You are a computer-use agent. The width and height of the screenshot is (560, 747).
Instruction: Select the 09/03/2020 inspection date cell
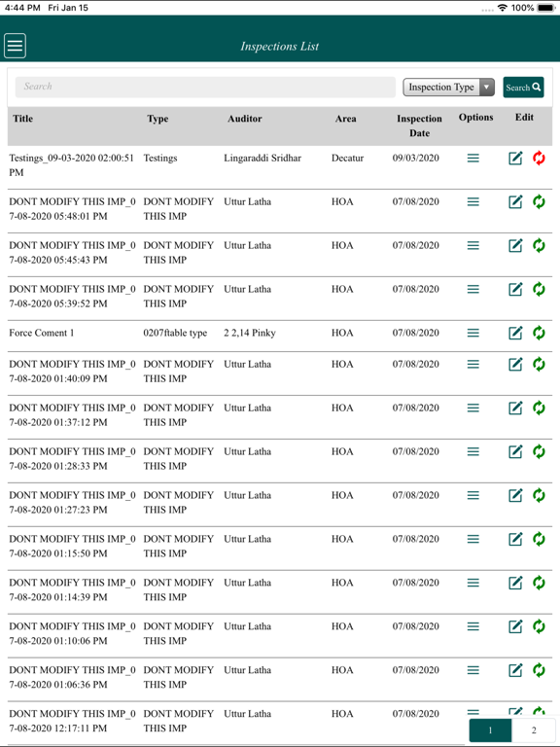coord(416,158)
